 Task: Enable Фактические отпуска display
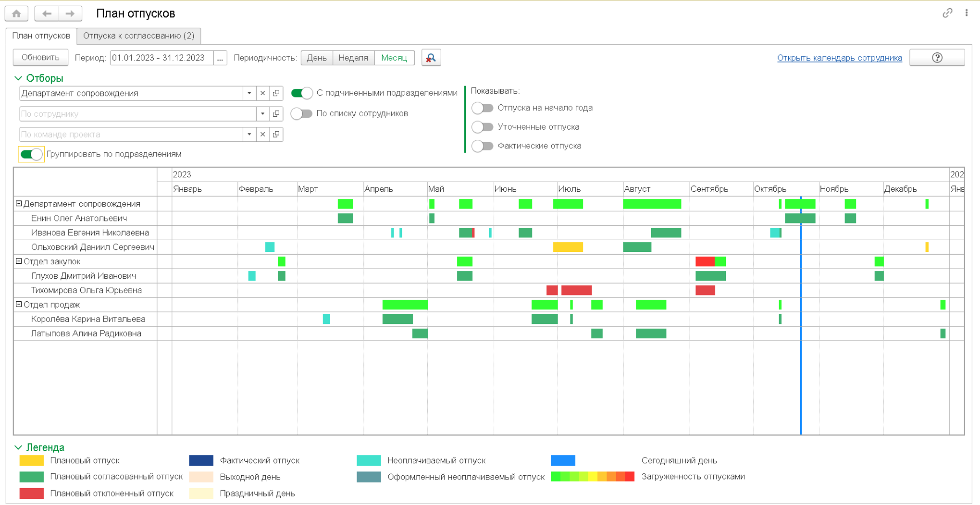tap(483, 146)
